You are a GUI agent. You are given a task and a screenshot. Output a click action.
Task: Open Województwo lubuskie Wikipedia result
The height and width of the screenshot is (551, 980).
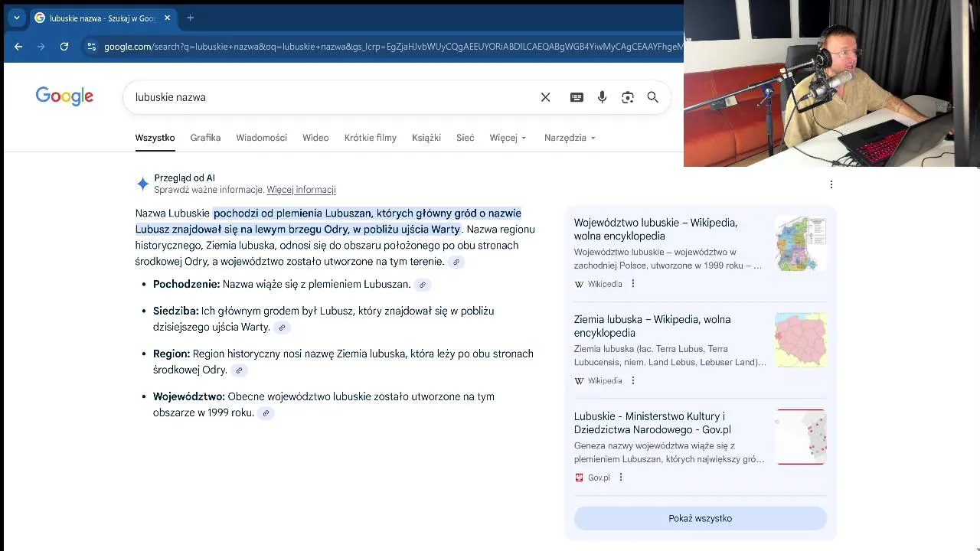click(x=655, y=230)
